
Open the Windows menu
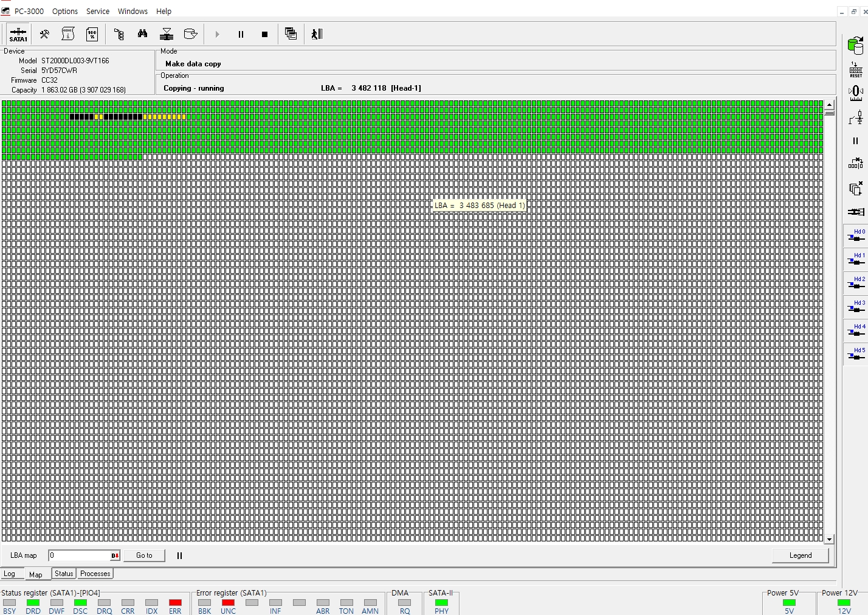tap(133, 12)
